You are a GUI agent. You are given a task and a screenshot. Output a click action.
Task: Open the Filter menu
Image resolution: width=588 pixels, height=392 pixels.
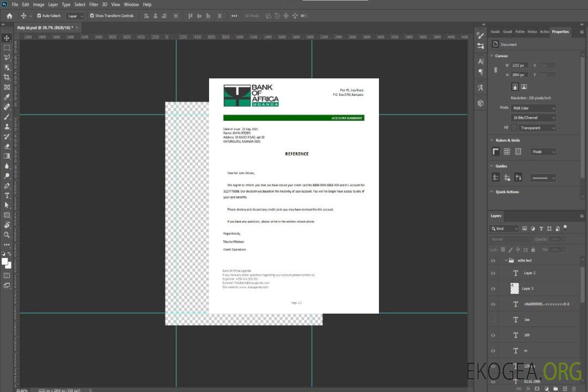[94, 4]
